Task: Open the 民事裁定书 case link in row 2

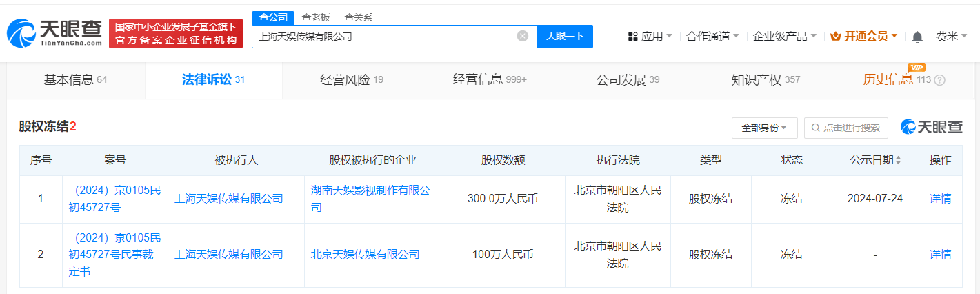Action: pos(114,255)
